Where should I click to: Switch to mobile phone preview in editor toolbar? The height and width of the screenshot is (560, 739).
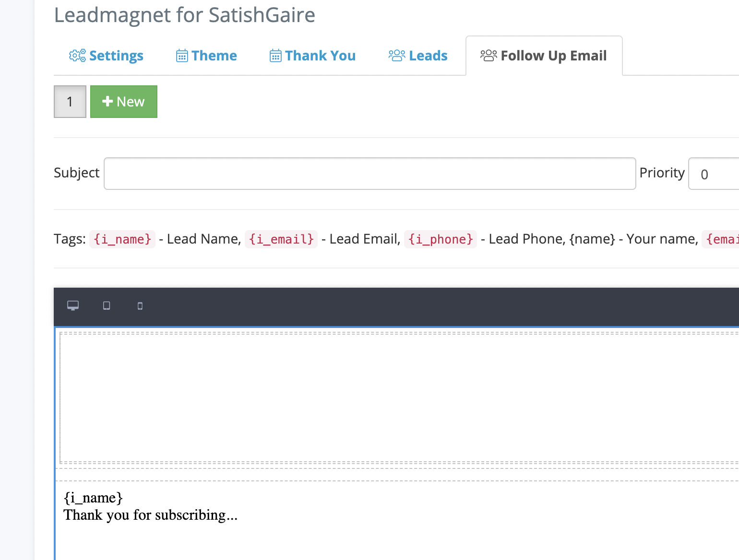(140, 306)
